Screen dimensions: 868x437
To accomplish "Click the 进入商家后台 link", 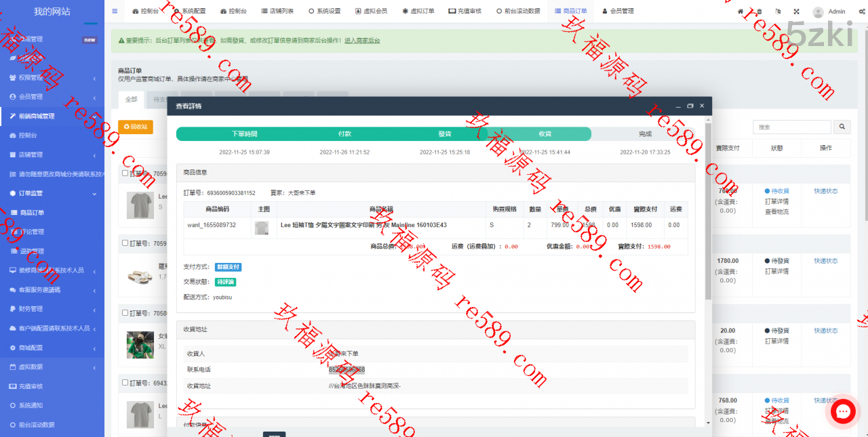I will [362, 41].
